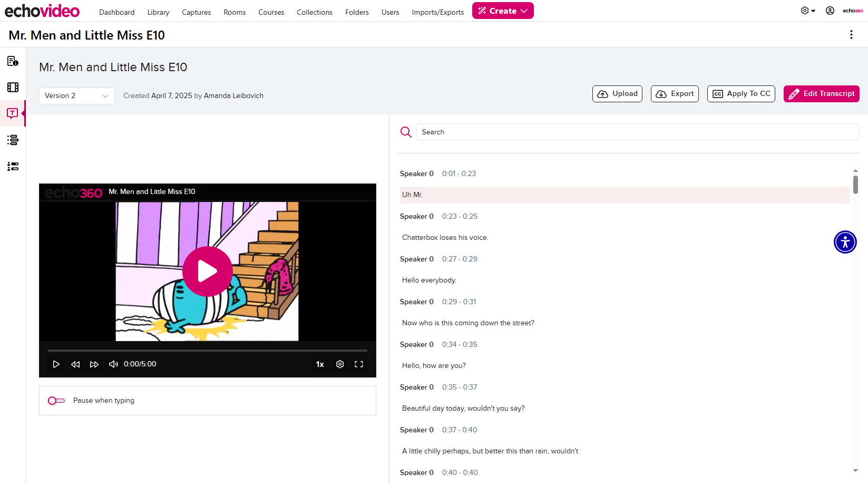
Task: Go to the Library menu
Action: click(158, 12)
